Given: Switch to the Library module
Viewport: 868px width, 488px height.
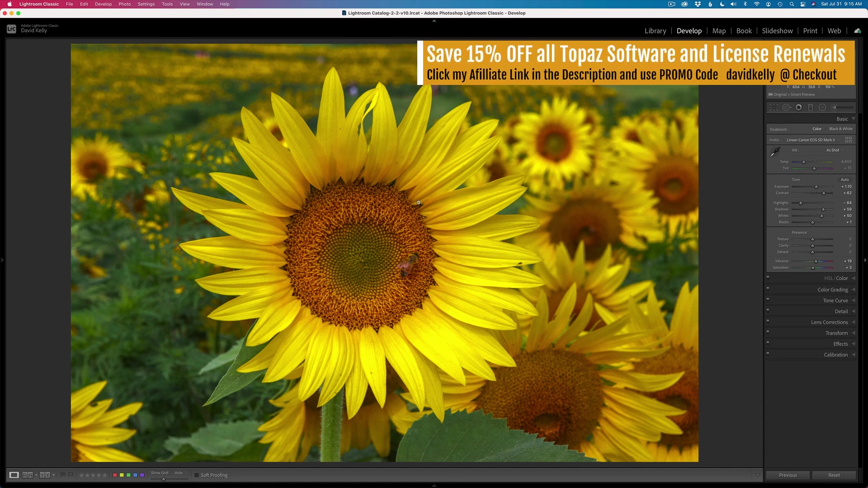Looking at the screenshot, I should (655, 31).
